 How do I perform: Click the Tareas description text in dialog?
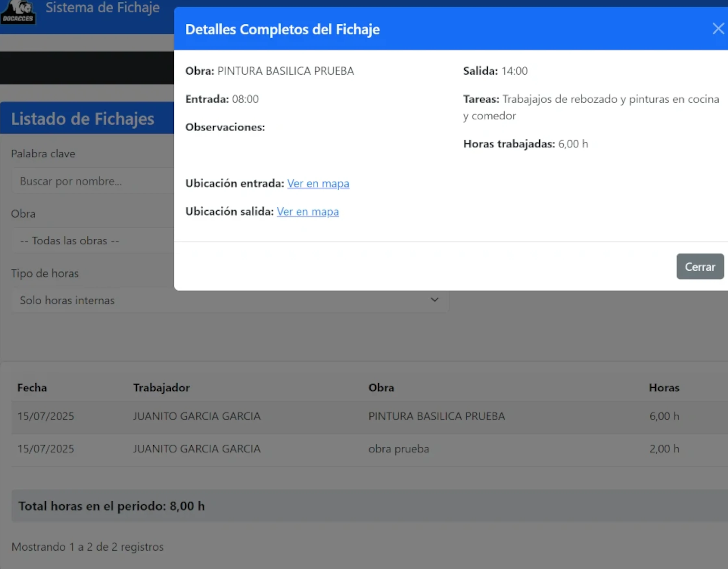tap(591, 108)
